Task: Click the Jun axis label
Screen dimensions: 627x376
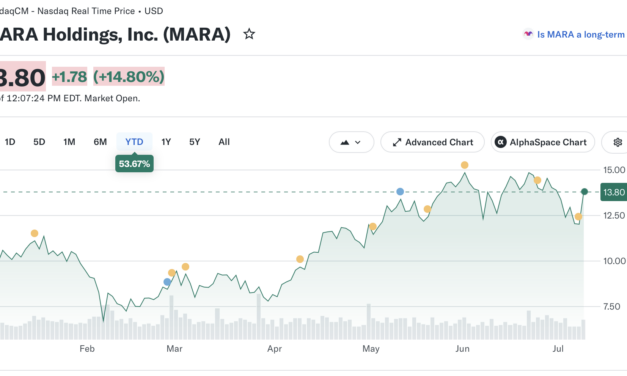Action: [462, 349]
